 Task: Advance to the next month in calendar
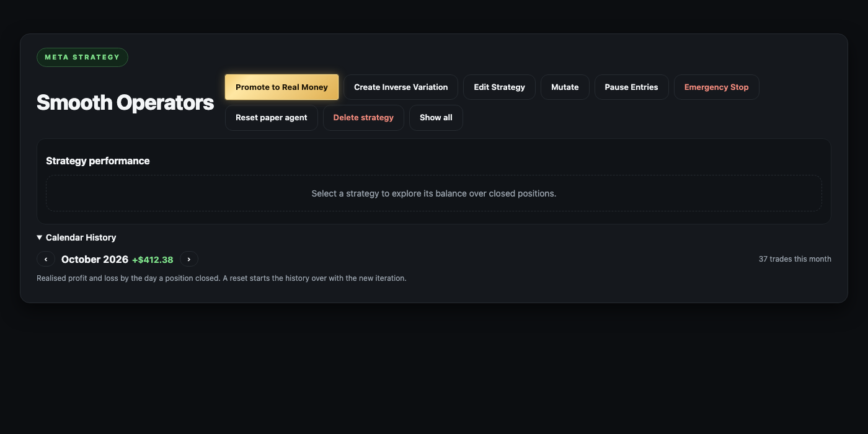[x=189, y=259]
